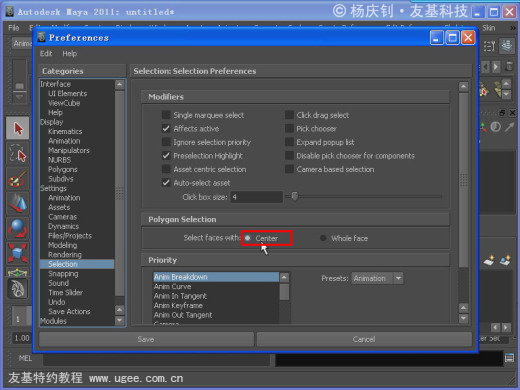Enable Ignore selection priority
520x390 pixels.
pyautogui.click(x=166, y=142)
